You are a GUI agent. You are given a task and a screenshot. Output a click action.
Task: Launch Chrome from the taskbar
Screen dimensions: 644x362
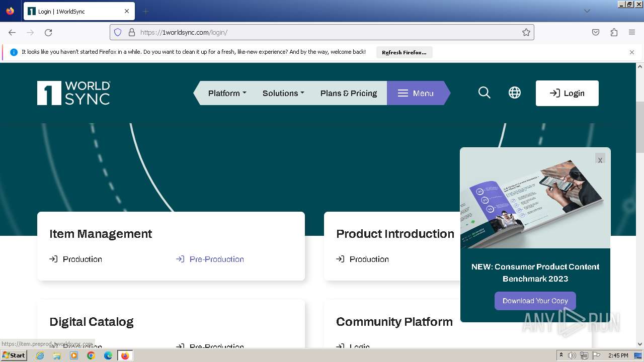pyautogui.click(x=91, y=355)
